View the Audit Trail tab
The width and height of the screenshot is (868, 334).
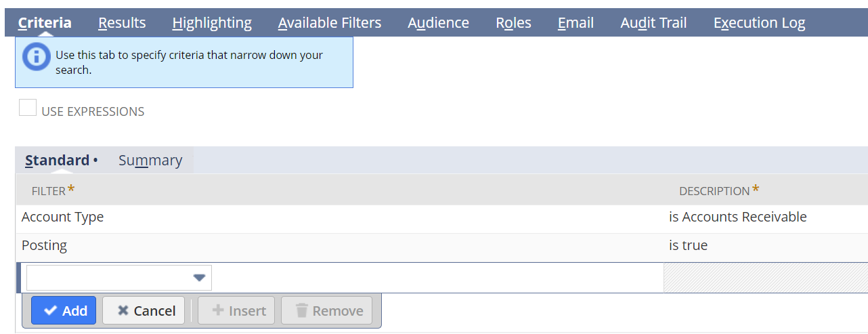pos(653,23)
